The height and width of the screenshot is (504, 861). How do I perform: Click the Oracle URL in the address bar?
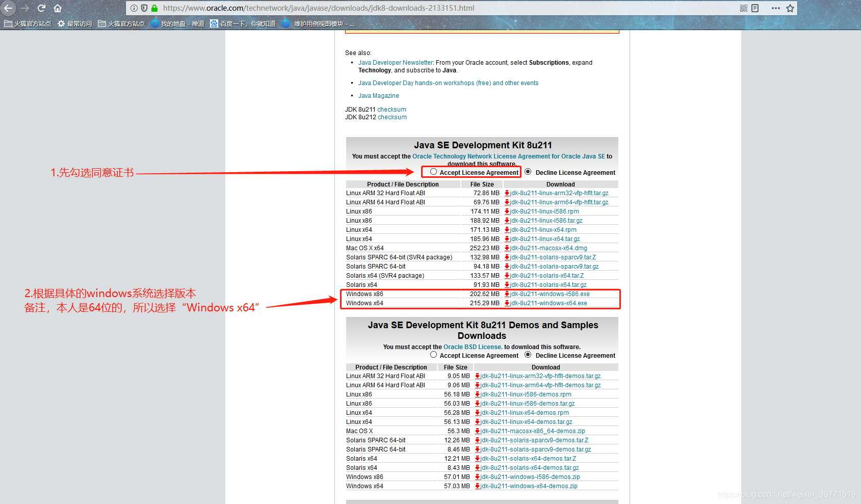pos(319,8)
